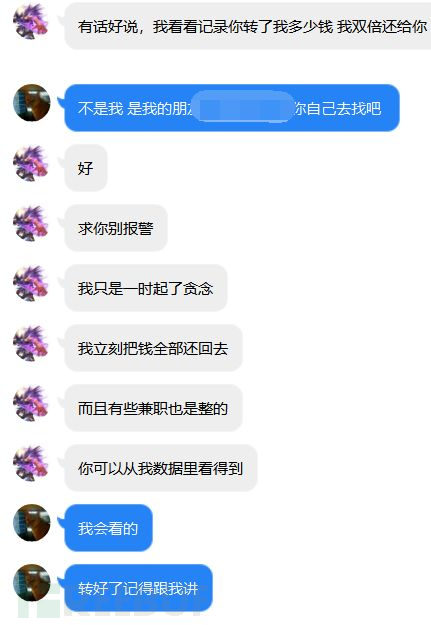The image size is (431, 625).
Task: Click the avatar beside '我立刻把钱全部还回去'
Action: tap(31, 343)
